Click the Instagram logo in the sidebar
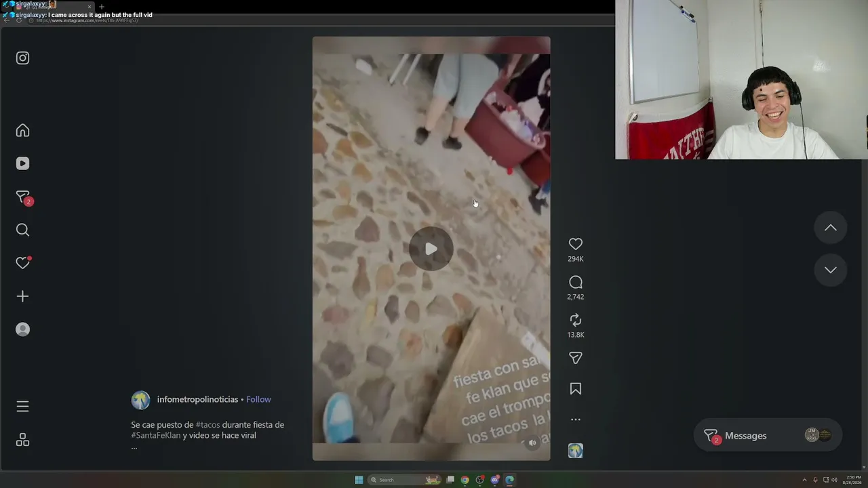Image resolution: width=868 pixels, height=488 pixels. pos(22,58)
